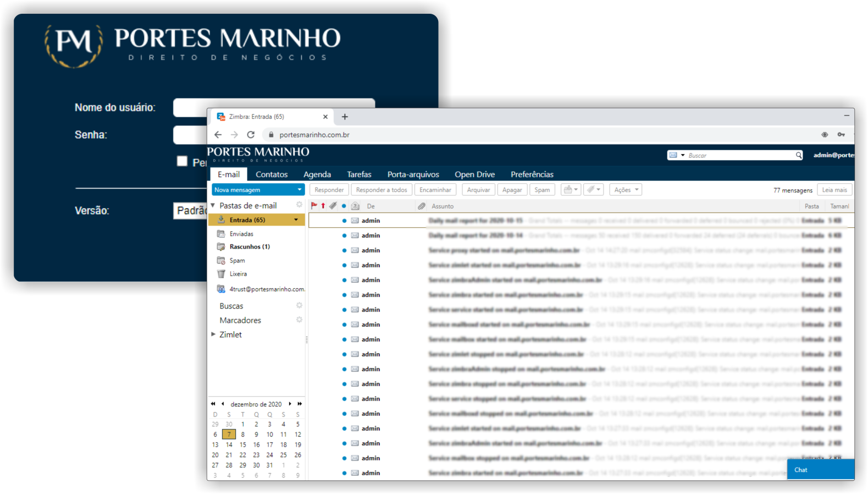This screenshot has width=868, height=494.
Task: Click the search magnifier icon in Buscar
Action: click(x=799, y=155)
